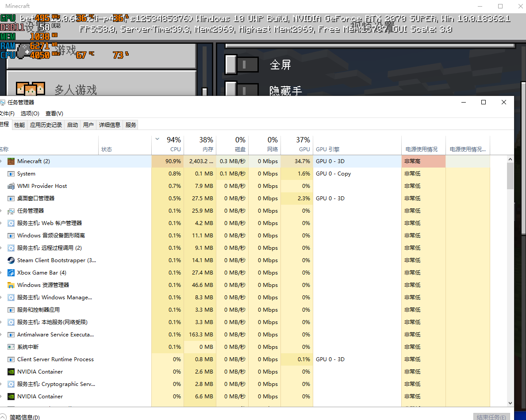Expand the Minecraft (2) process group

point(1,161)
